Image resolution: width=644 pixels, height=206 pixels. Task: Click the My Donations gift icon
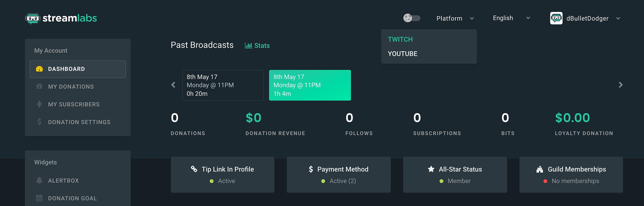pos(39,86)
